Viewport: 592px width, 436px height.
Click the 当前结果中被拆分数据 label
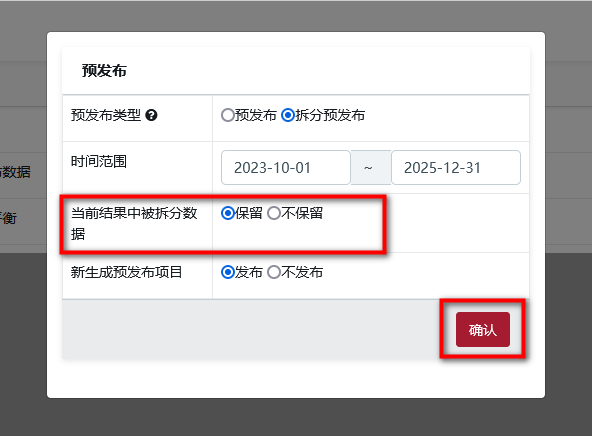134,223
